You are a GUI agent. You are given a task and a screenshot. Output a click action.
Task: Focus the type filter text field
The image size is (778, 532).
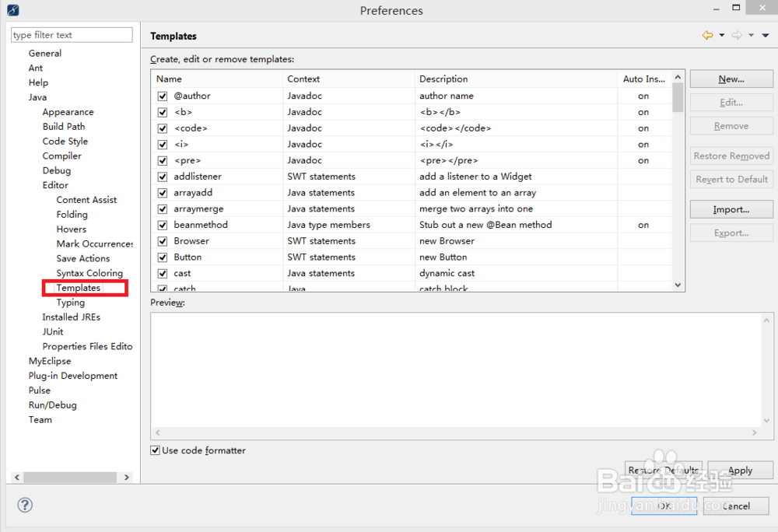click(x=72, y=35)
